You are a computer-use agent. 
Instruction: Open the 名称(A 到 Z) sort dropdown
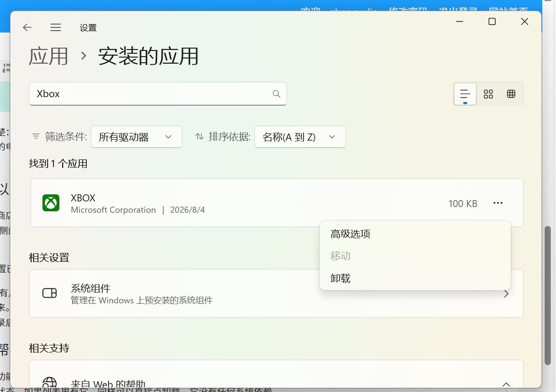(300, 137)
